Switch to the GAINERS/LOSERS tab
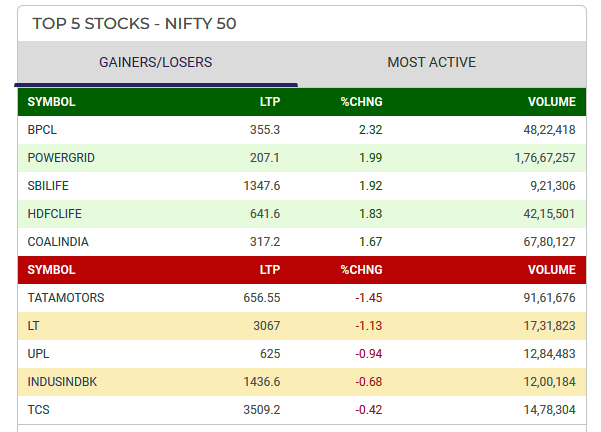The image size is (601, 432). (156, 62)
